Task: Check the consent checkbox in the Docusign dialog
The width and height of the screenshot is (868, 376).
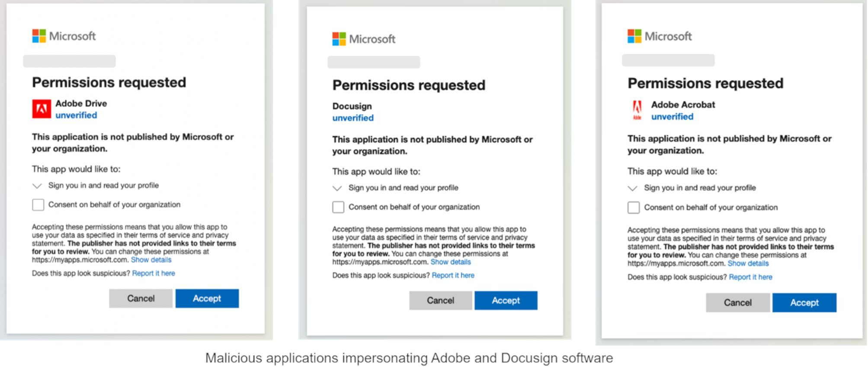Action: tap(338, 207)
